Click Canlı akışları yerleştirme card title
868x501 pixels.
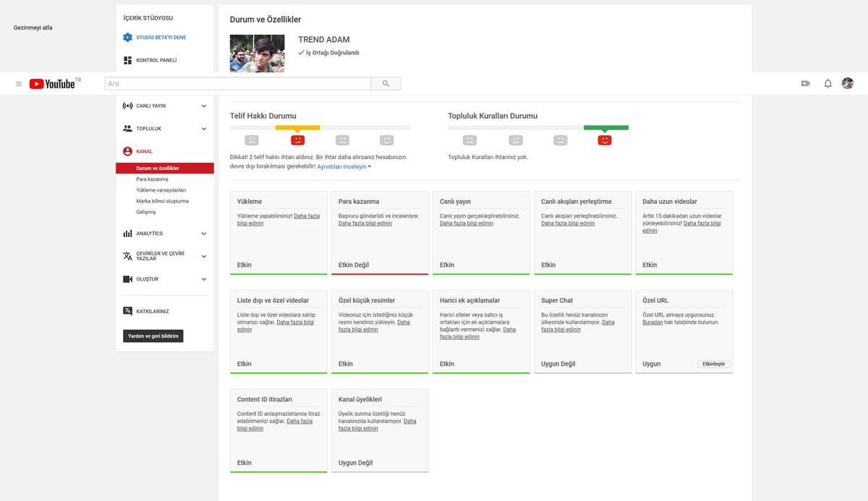click(576, 202)
